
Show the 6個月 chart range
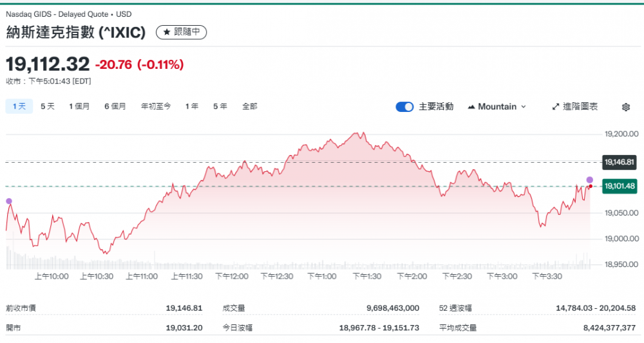[x=115, y=107]
